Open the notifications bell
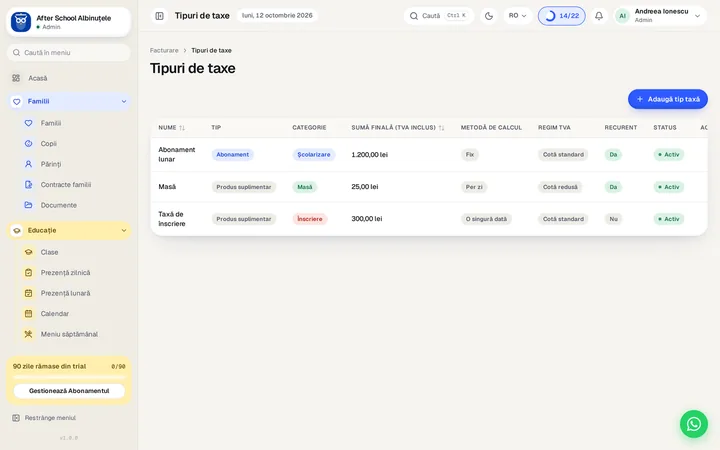This screenshot has height=450, width=720. click(599, 16)
